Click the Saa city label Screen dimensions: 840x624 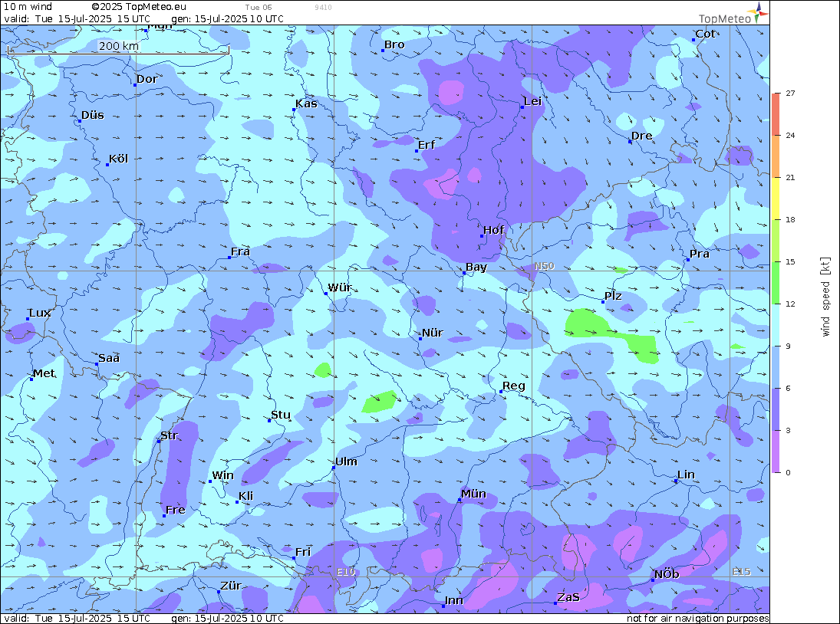coord(109,358)
